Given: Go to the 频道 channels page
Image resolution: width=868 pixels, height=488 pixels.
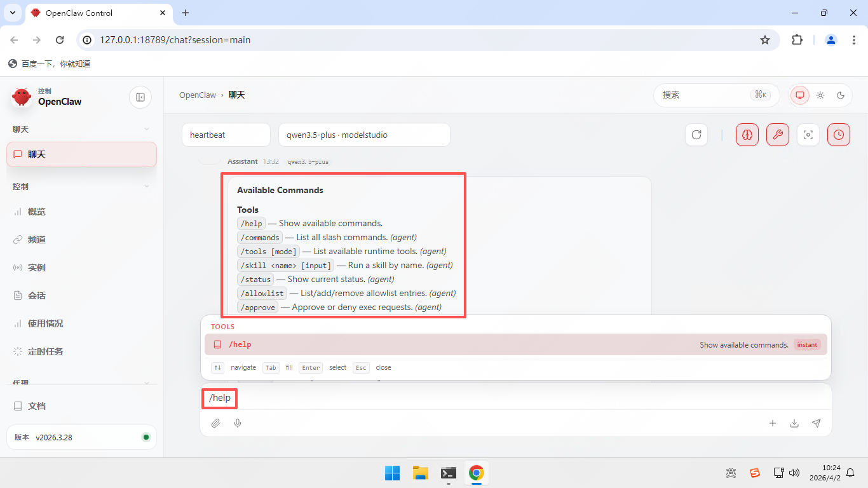Looking at the screenshot, I should coord(81,240).
